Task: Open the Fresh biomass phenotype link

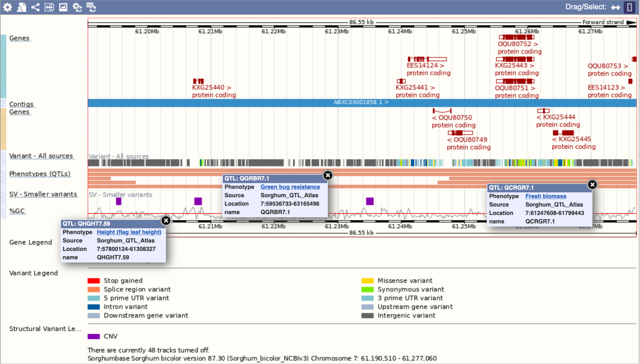Action: click(546, 196)
